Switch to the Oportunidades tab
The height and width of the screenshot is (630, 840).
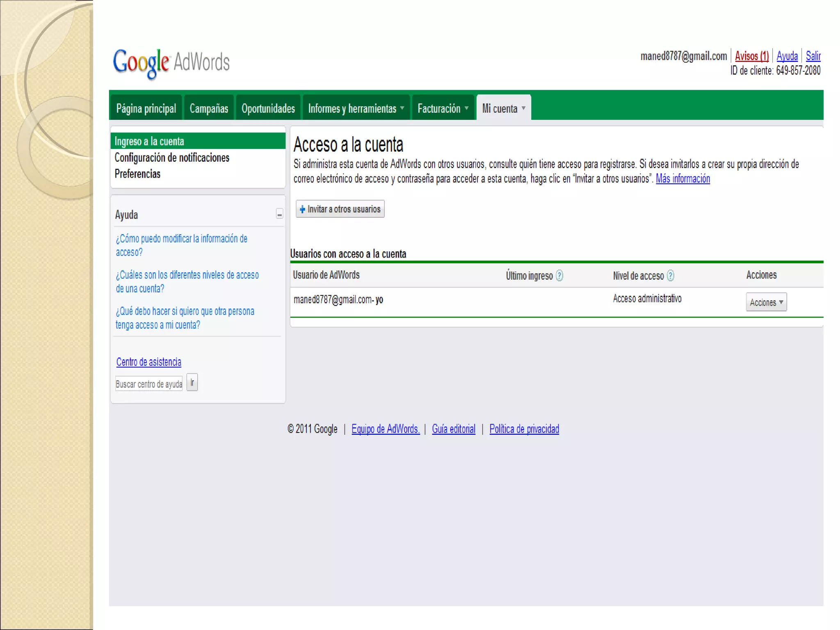click(x=268, y=108)
